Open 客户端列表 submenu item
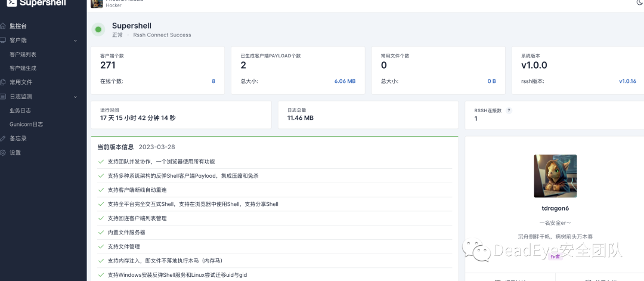 pos(23,54)
